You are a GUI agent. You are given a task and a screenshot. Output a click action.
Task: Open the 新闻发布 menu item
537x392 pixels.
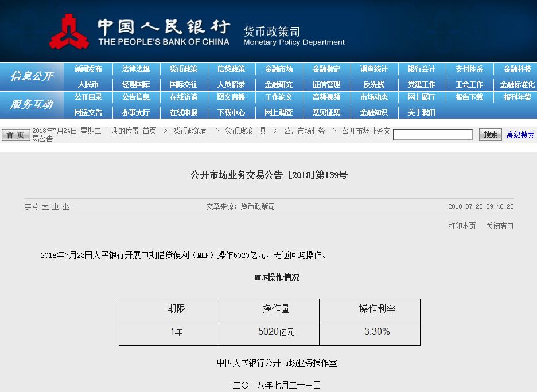tap(88, 69)
